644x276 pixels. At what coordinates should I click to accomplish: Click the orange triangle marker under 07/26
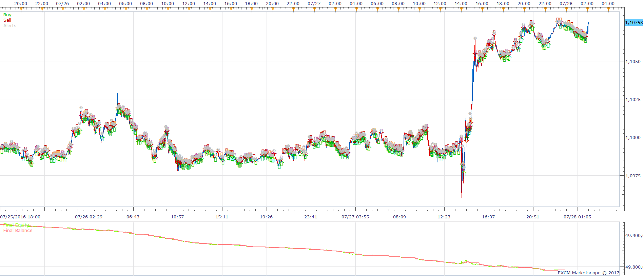coord(63,9)
